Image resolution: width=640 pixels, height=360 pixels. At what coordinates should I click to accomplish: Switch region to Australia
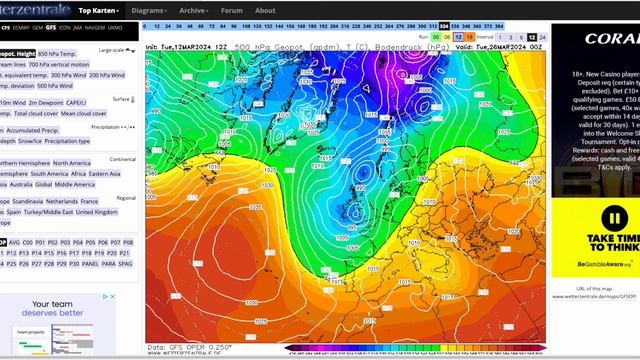(21, 184)
